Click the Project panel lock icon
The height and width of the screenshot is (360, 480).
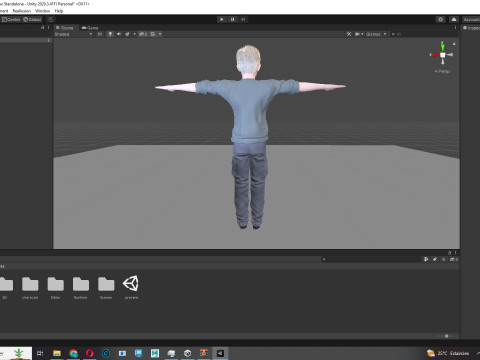pos(449,253)
